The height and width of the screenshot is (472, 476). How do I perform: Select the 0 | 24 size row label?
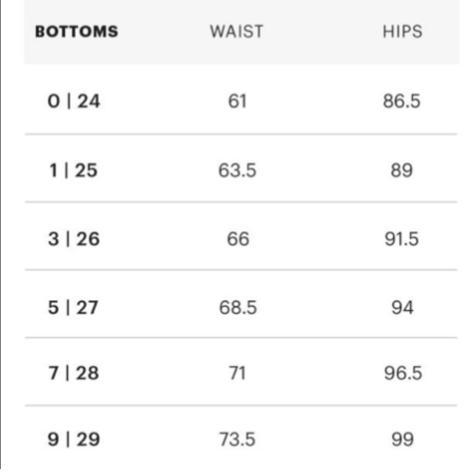click(x=73, y=102)
